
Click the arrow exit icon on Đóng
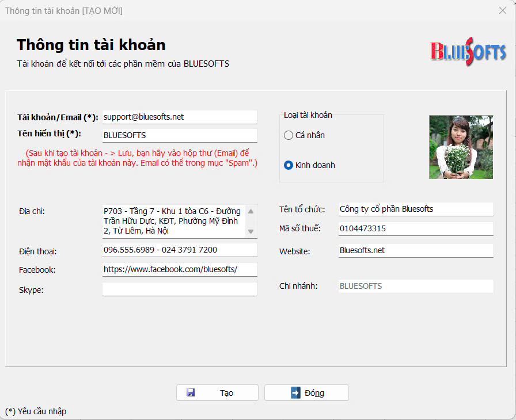coord(295,393)
